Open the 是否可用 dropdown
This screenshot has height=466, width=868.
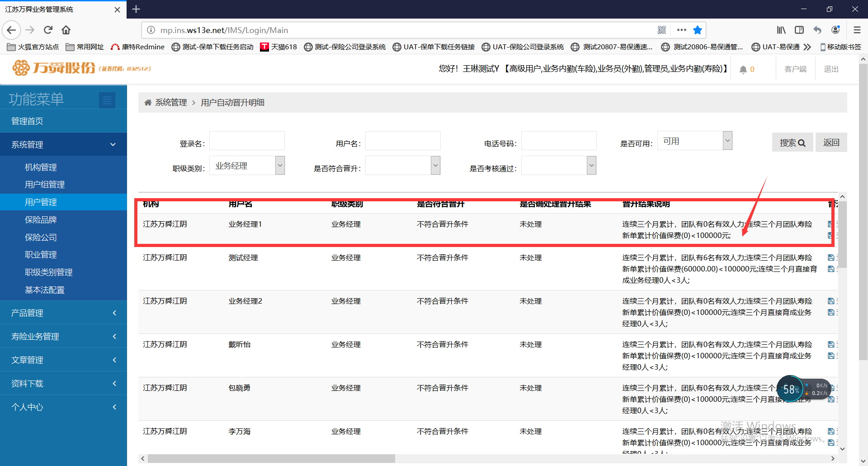tap(694, 141)
